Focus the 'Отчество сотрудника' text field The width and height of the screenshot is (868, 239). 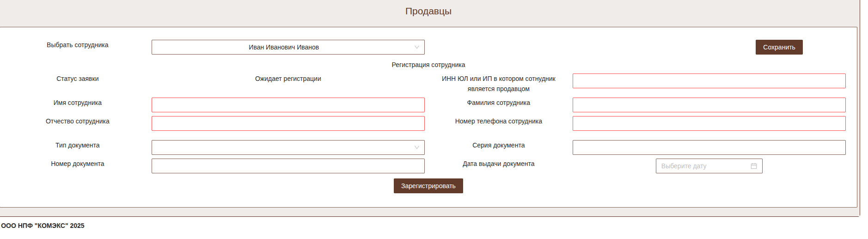tap(287, 123)
